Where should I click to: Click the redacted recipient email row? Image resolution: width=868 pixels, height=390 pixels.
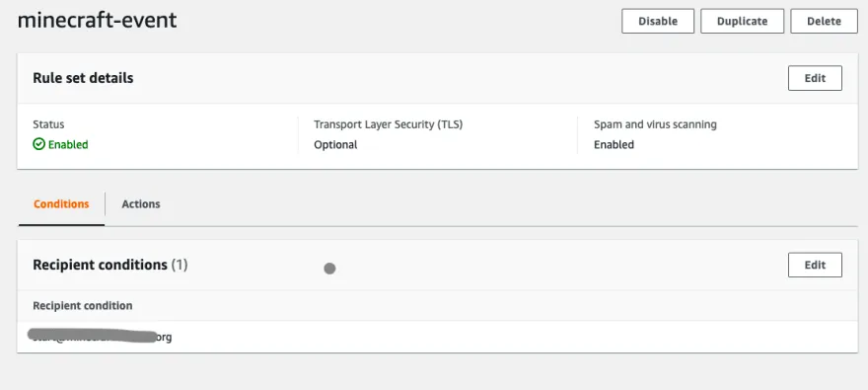[437, 337]
